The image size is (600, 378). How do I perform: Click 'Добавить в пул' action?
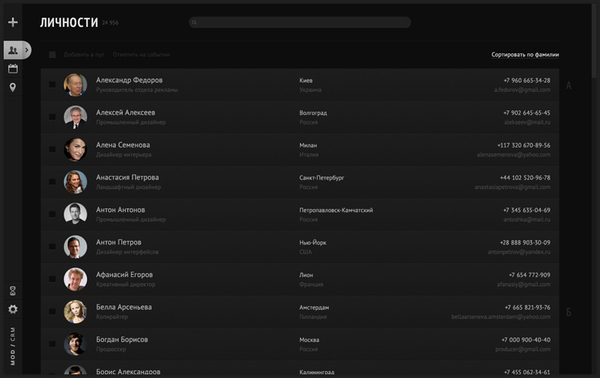coord(84,55)
